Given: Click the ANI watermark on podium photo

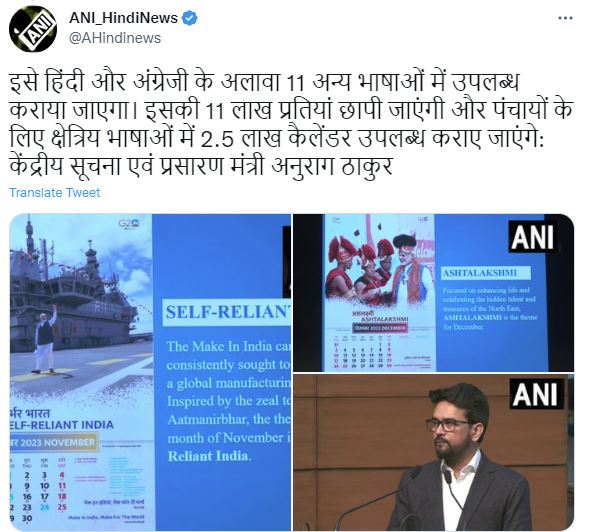Looking at the screenshot, I should tap(536, 394).
